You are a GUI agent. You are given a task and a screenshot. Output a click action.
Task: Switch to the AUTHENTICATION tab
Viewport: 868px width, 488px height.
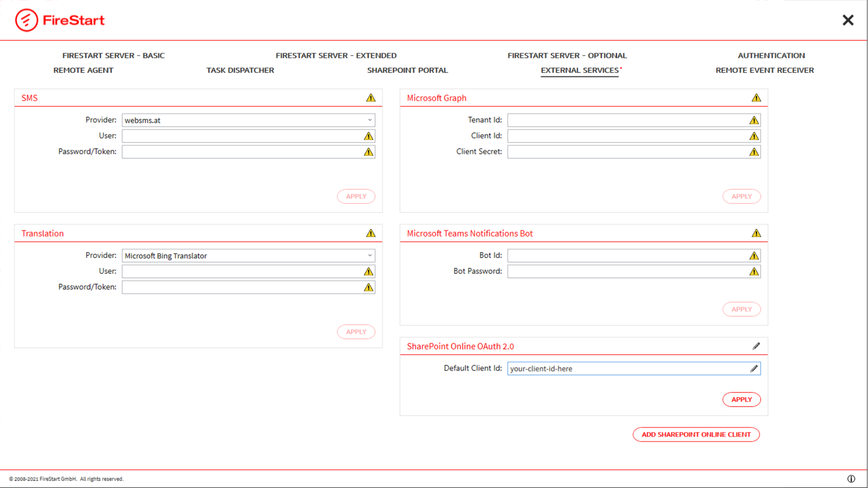(x=771, y=55)
